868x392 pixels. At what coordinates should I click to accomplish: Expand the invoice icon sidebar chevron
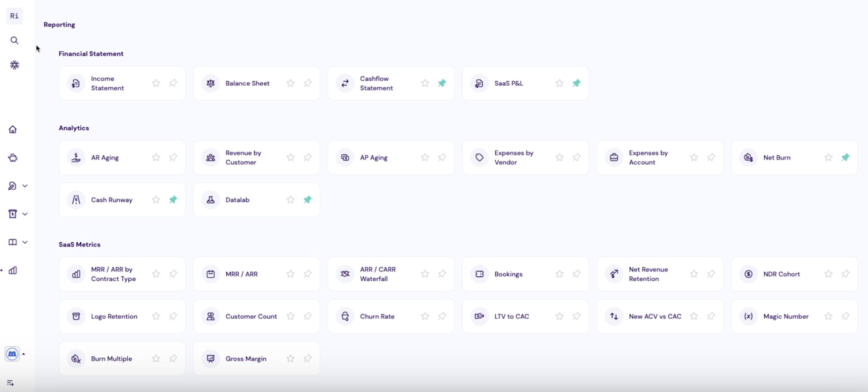point(25,214)
